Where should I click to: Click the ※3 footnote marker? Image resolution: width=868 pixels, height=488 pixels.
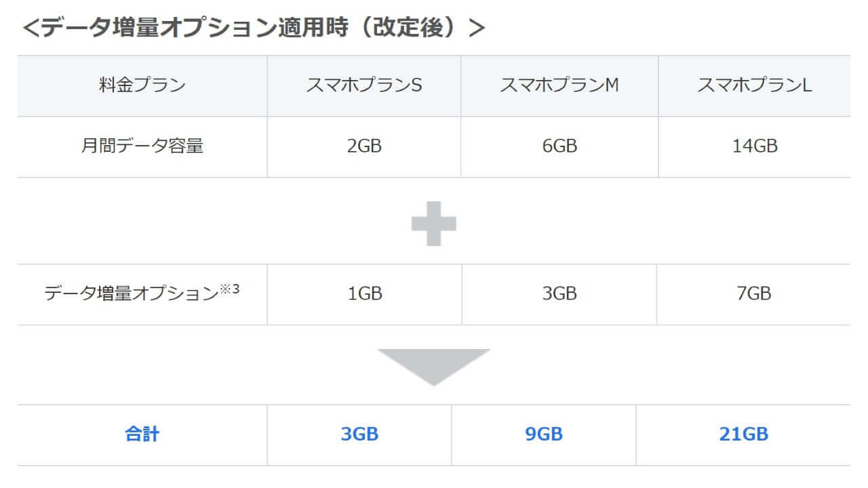click(231, 289)
